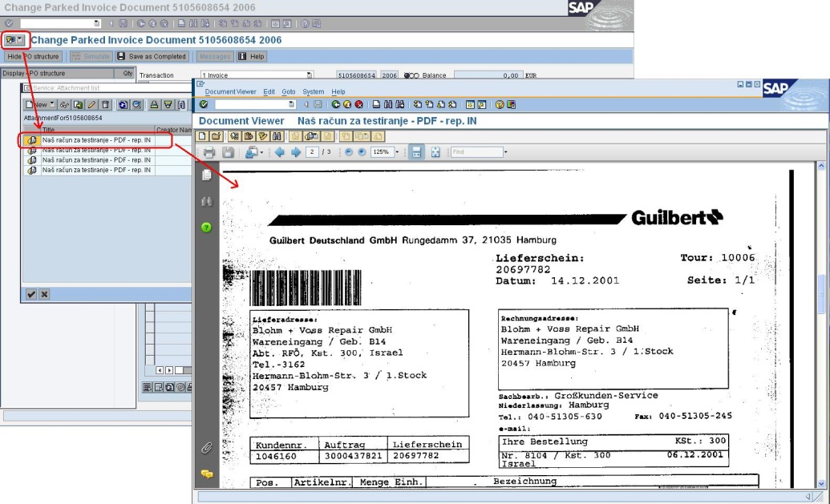Screen dimensions: 830x504
Task: Click fit full page icon in PDF toolbar
Action: [435, 152]
